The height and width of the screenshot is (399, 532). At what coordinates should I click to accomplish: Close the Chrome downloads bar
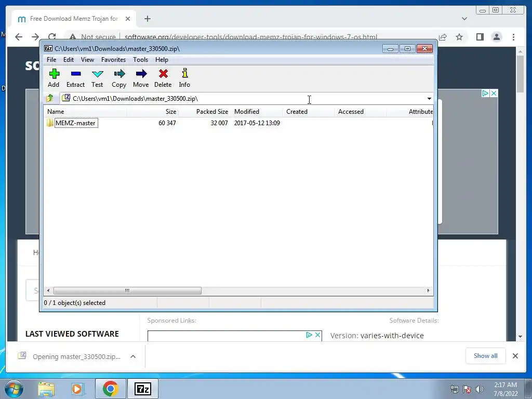pos(515,355)
